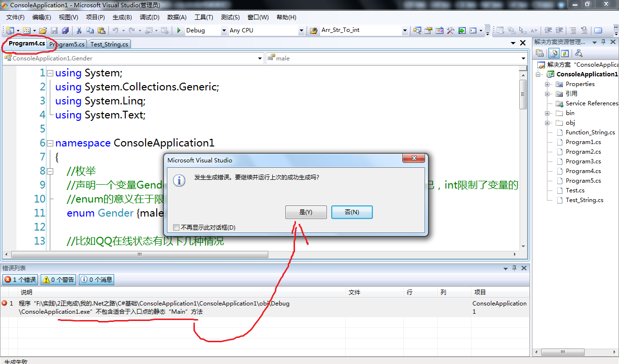
Task: Open the Properties Window toolbar icon
Action: tap(428, 30)
